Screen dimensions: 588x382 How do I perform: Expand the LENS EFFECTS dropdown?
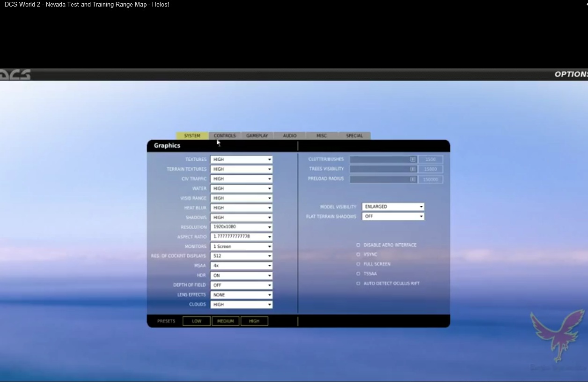click(x=242, y=295)
